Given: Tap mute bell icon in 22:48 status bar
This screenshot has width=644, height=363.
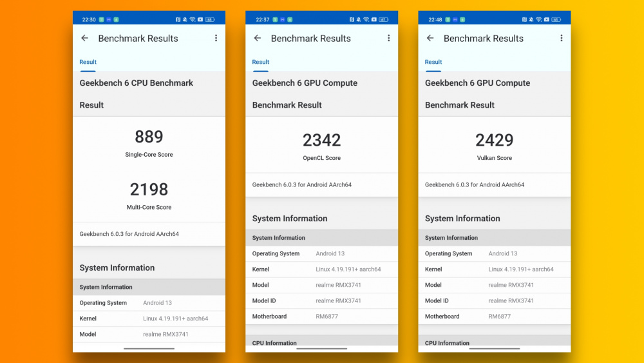Looking at the screenshot, I should click(x=531, y=19).
